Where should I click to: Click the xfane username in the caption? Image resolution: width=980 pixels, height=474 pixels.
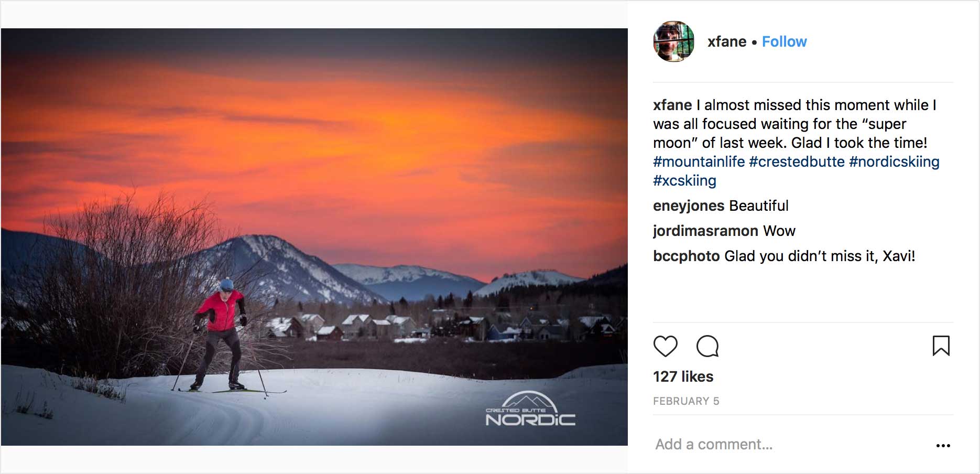[672, 105]
